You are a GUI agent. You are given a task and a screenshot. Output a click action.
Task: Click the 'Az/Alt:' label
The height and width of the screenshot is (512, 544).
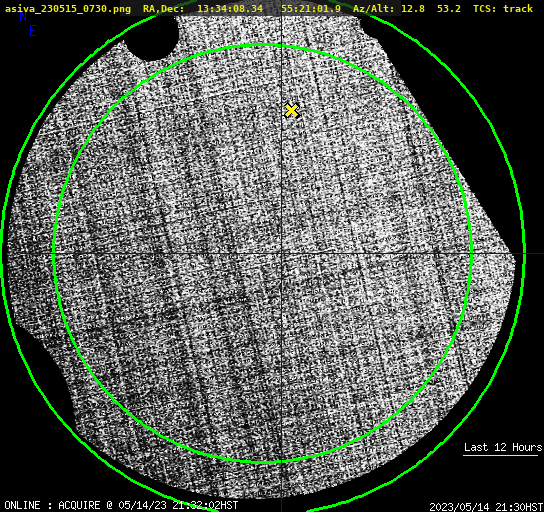click(x=374, y=8)
